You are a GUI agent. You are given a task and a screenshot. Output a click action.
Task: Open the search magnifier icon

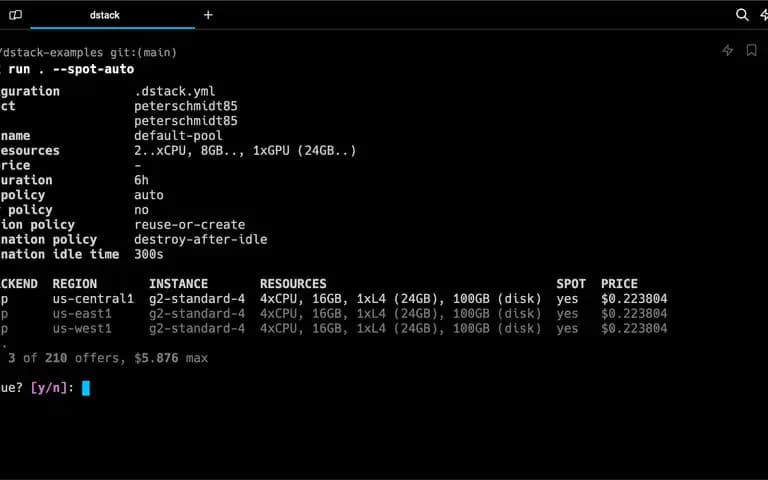click(742, 15)
